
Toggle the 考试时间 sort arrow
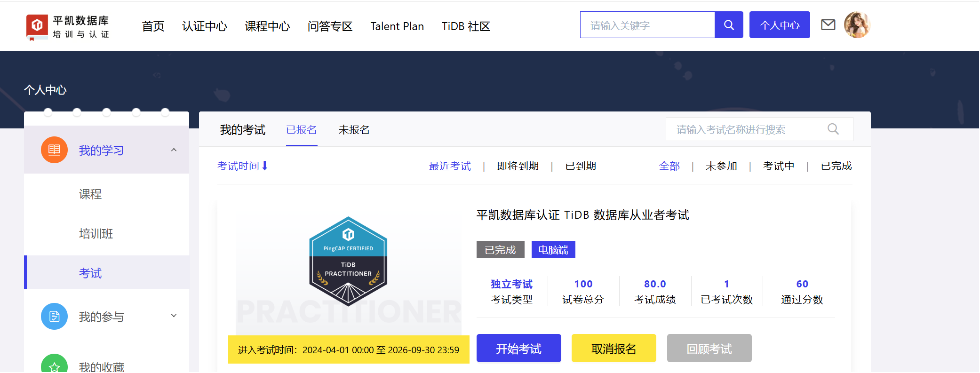pos(265,166)
